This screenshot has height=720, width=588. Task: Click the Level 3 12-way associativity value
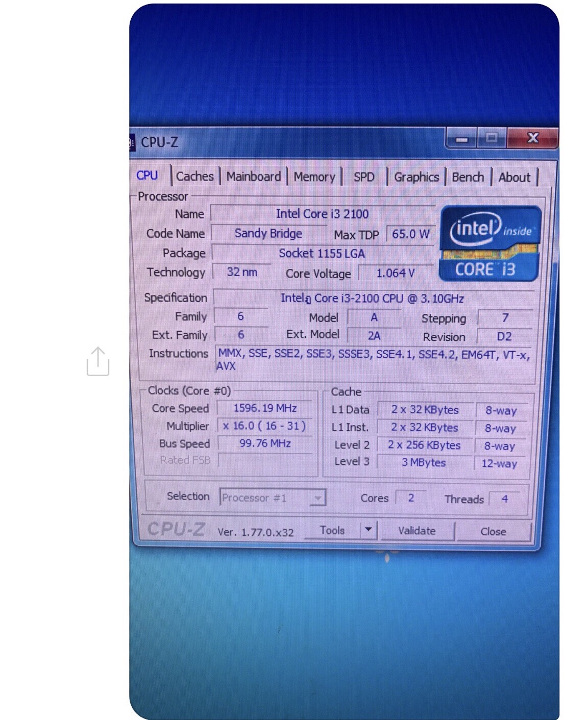(x=499, y=463)
